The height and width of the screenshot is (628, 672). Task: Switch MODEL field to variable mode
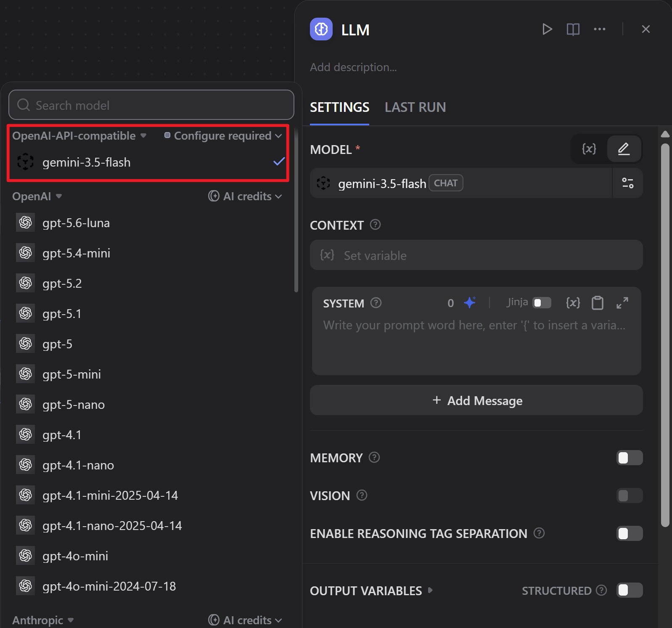point(589,149)
